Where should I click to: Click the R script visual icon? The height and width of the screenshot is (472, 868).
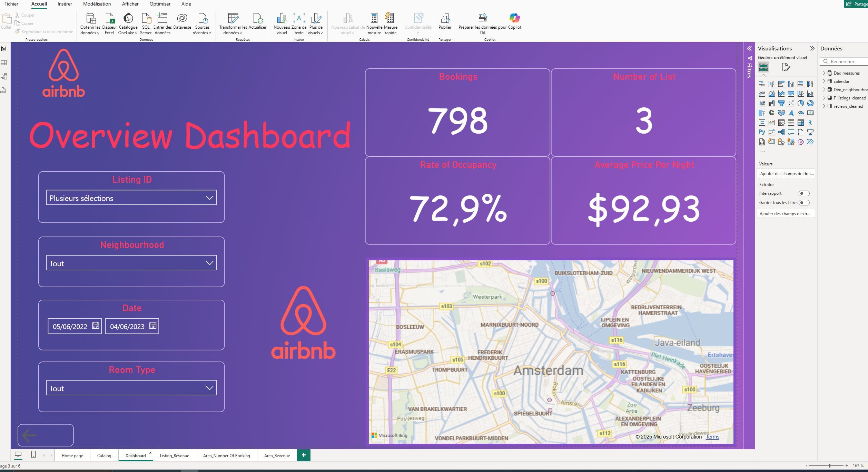(810, 123)
